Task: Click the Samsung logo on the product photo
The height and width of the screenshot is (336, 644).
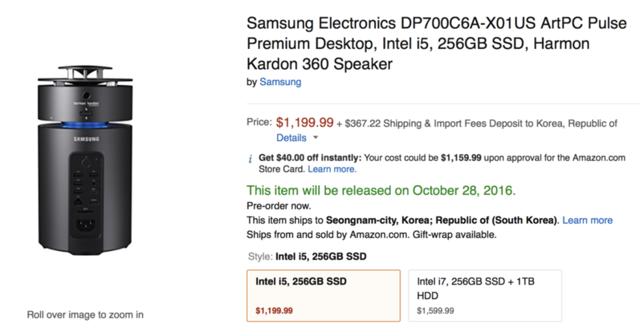Action: click(86, 139)
